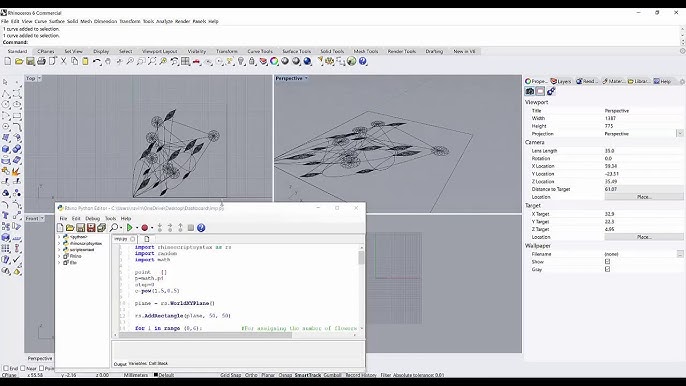Click the Place button for Target Location

tap(644, 237)
